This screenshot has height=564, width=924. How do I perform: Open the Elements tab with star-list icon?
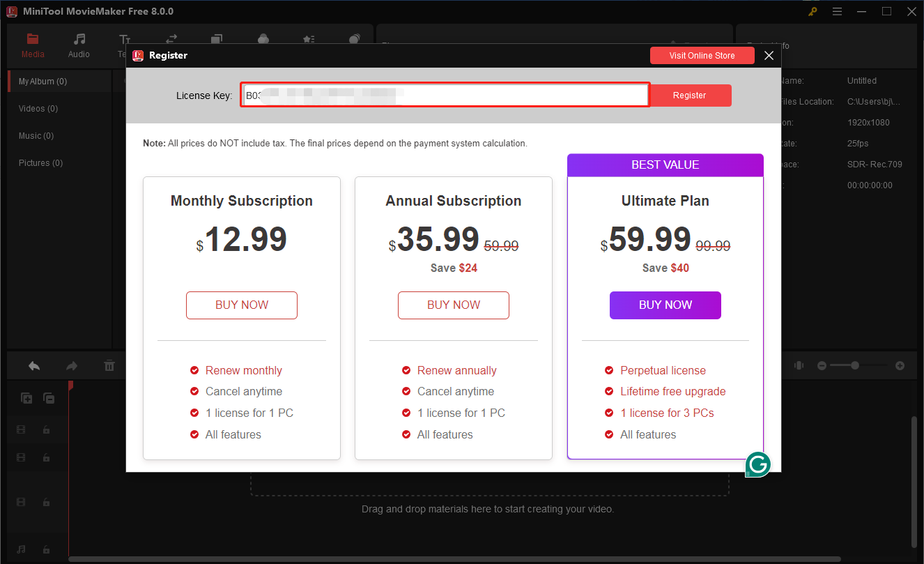[x=309, y=40]
